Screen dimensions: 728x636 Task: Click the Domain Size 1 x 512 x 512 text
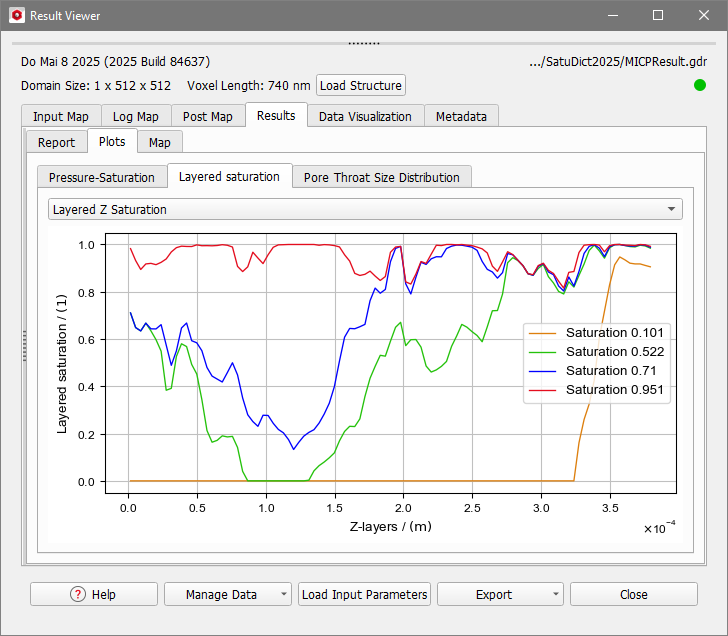tap(96, 85)
